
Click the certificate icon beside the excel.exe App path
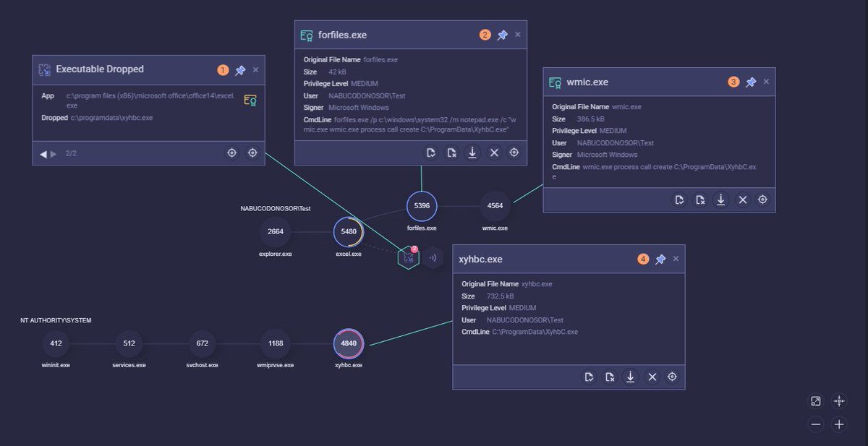250,100
